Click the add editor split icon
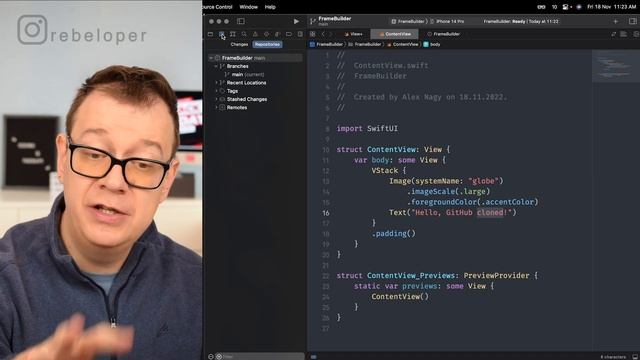This screenshot has width=640, height=360. (636, 34)
